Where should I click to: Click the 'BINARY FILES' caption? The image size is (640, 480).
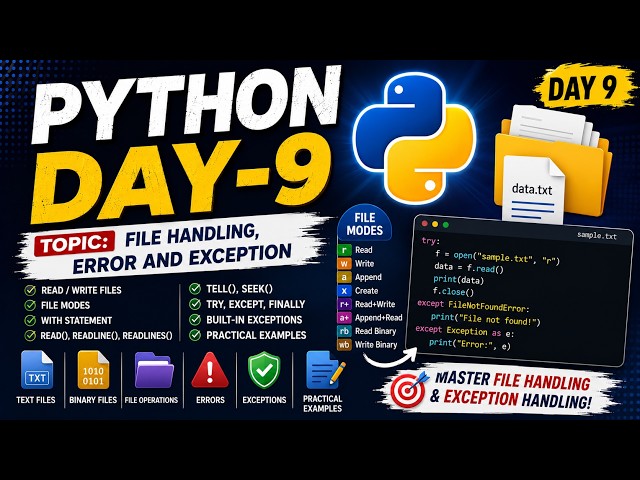(x=93, y=400)
